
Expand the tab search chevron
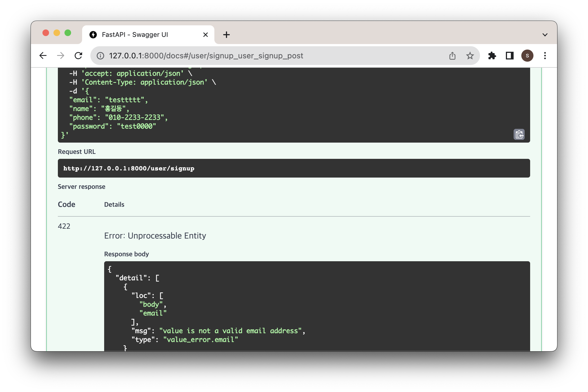coord(545,35)
